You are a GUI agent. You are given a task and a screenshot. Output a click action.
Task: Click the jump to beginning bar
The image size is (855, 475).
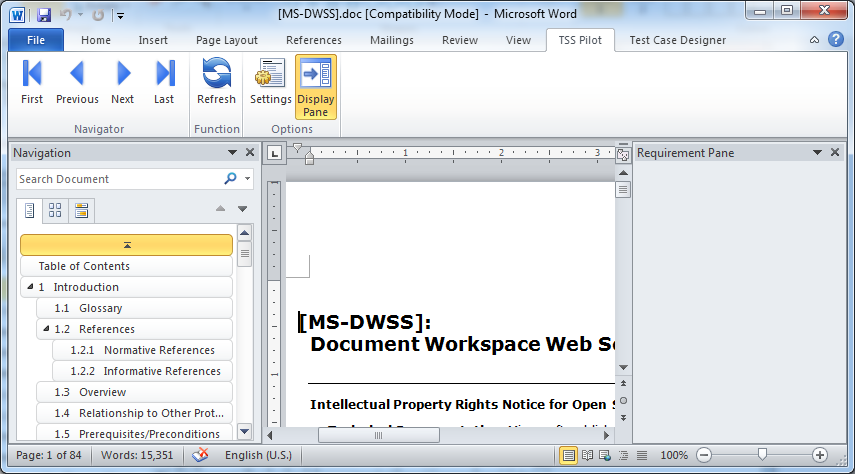127,245
